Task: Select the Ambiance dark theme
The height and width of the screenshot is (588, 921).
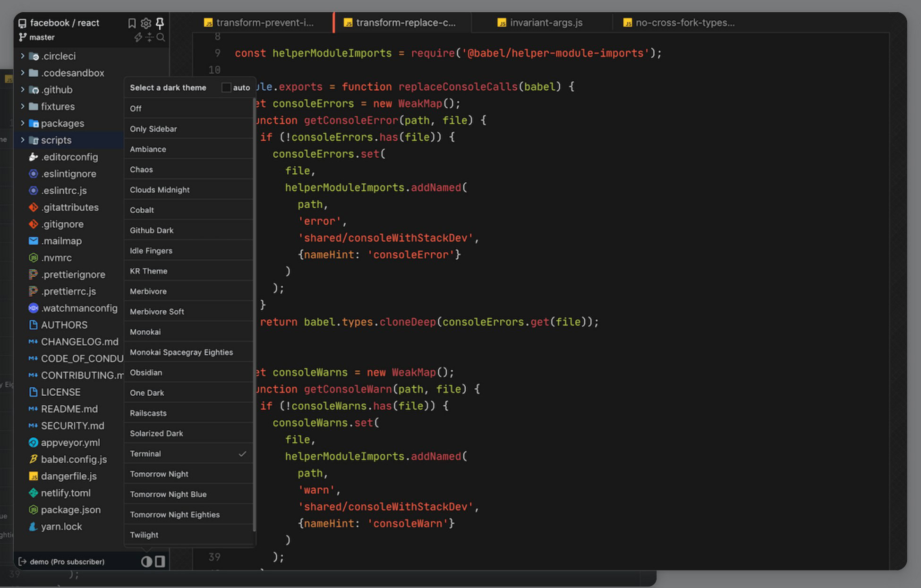Action: click(x=188, y=149)
